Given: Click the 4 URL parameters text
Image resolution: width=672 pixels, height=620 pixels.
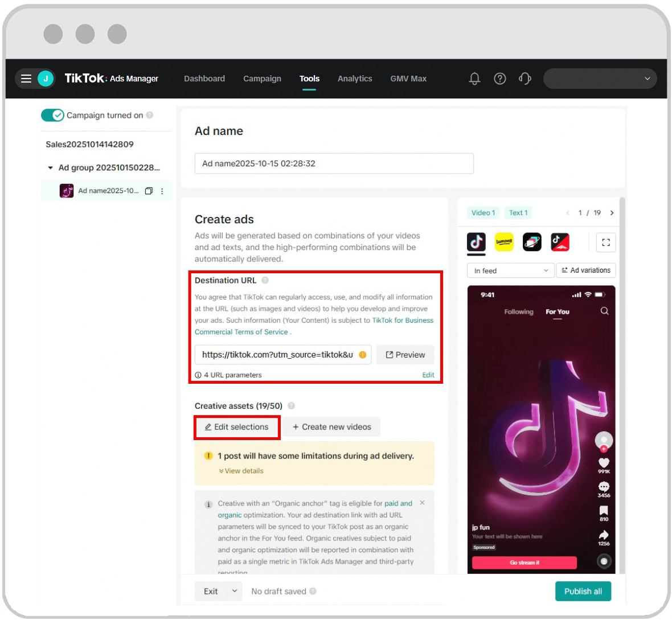Looking at the screenshot, I should tap(233, 375).
